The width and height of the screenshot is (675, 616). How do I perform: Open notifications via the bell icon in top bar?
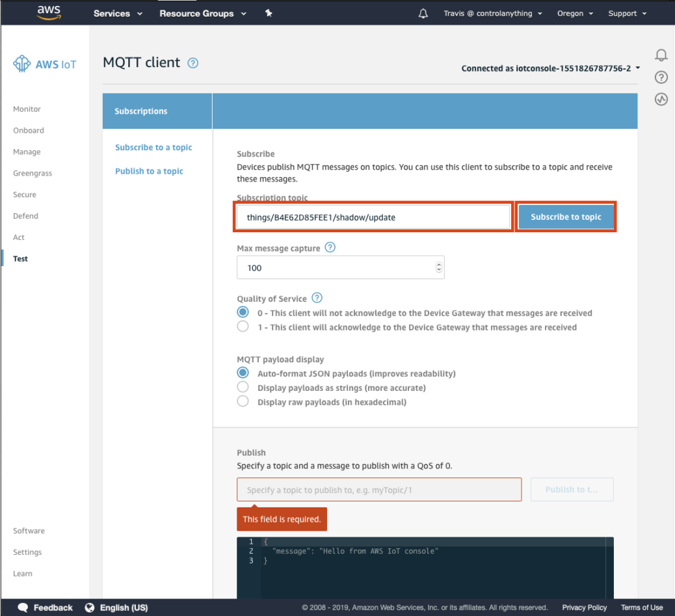click(423, 13)
